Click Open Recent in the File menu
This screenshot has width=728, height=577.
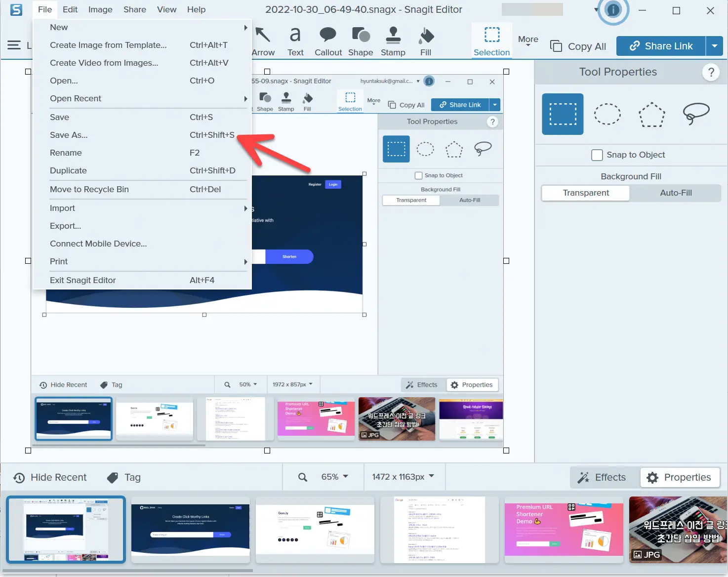point(76,98)
